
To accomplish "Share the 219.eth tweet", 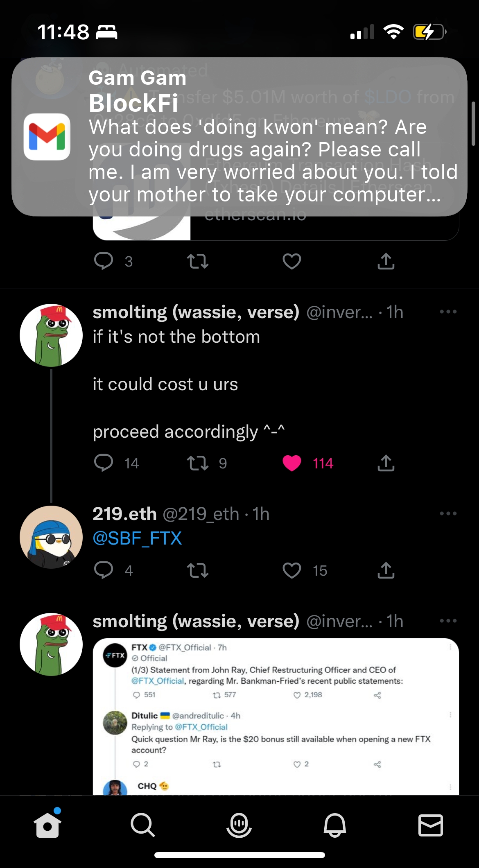I will click(x=386, y=570).
